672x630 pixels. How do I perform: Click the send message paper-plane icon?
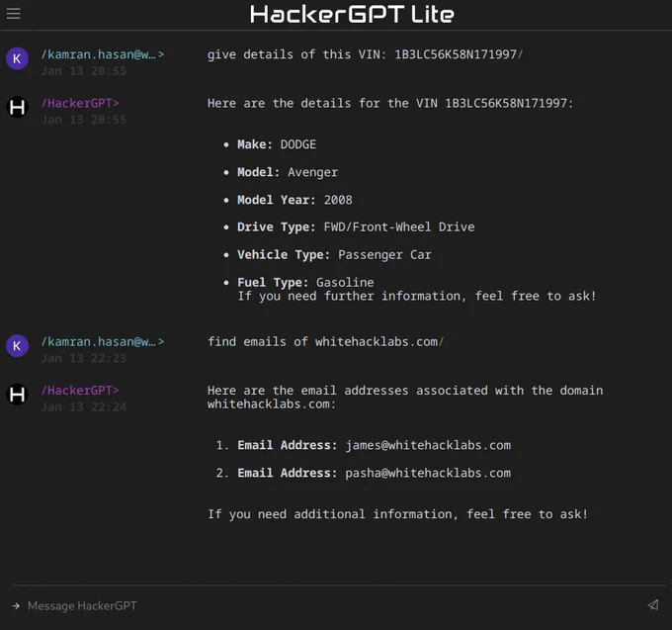[653, 605]
